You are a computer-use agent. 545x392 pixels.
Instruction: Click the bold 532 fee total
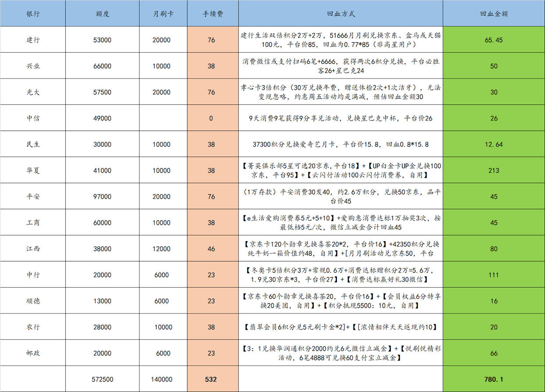click(x=213, y=379)
